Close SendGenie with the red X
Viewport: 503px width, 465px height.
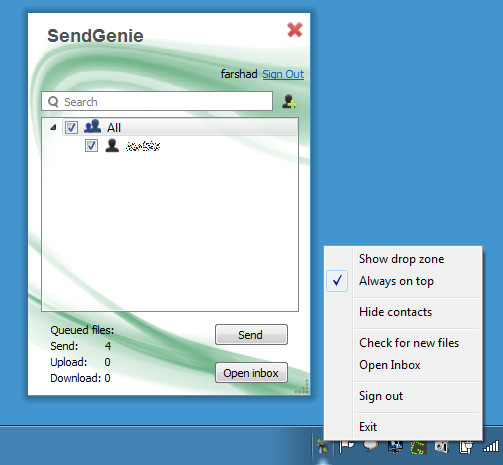[x=295, y=30]
